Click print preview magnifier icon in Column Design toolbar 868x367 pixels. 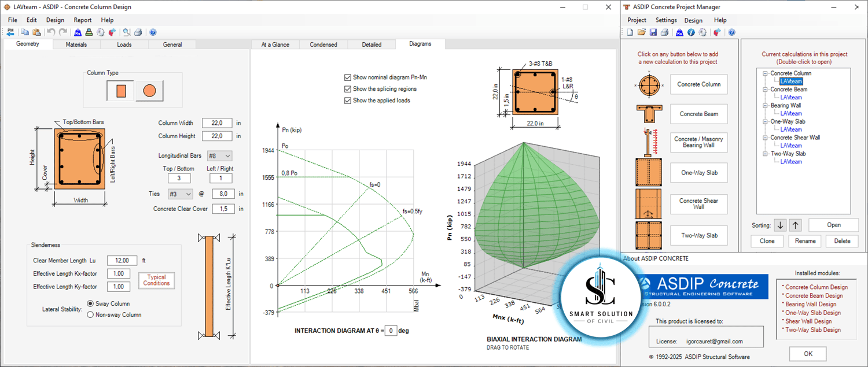pyautogui.click(x=127, y=32)
